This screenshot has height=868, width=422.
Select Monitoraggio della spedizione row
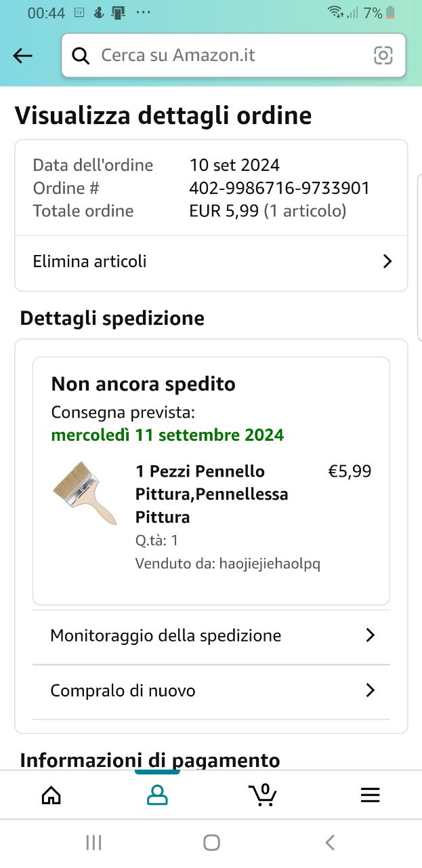click(x=211, y=636)
